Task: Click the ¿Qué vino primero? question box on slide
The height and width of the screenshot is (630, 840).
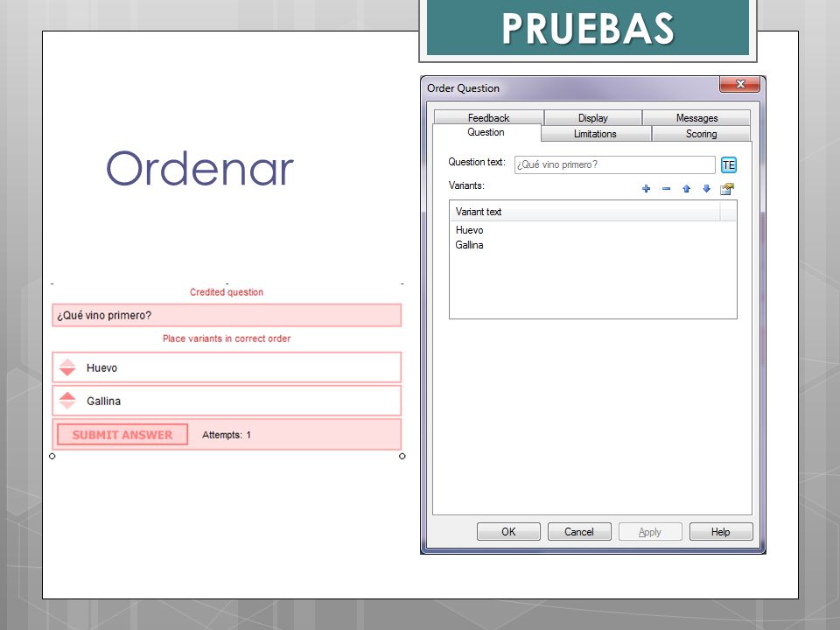Action: [x=227, y=316]
